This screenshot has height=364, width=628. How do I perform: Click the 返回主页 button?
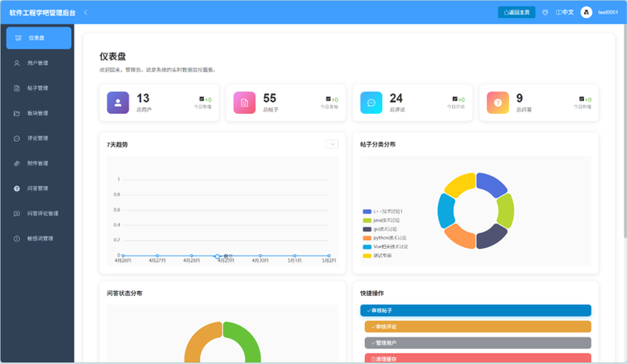tap(517, 13)
